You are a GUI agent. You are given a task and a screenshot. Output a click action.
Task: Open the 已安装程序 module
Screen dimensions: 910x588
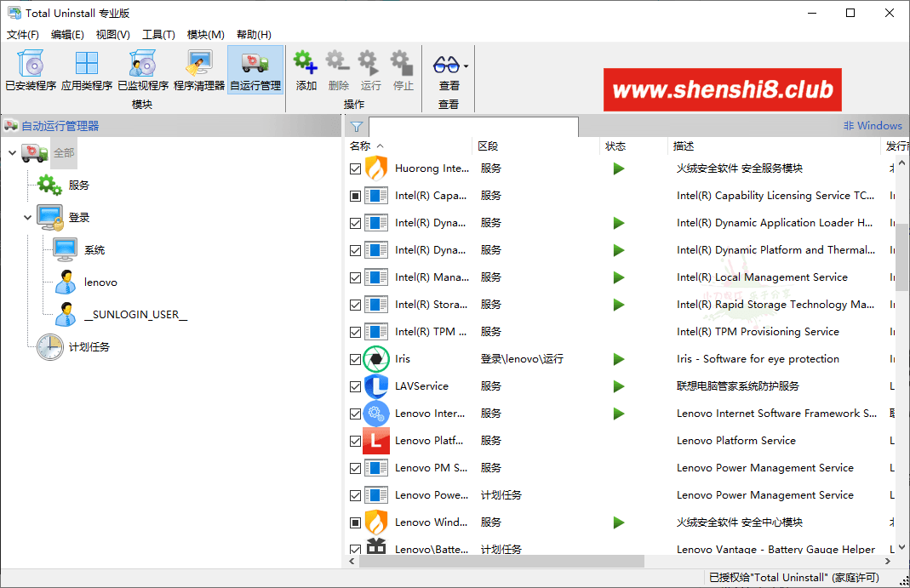click(31, 70)
